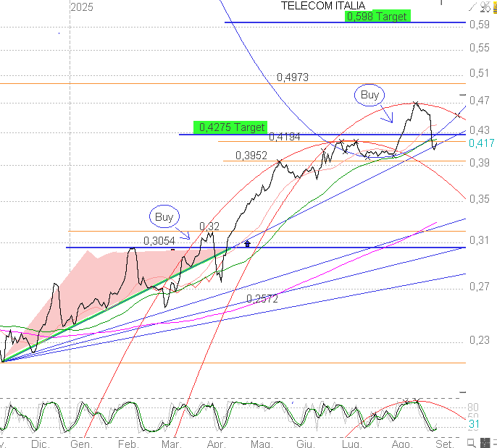
Task: Click the Mar. month label
Action: click(172, 444)
